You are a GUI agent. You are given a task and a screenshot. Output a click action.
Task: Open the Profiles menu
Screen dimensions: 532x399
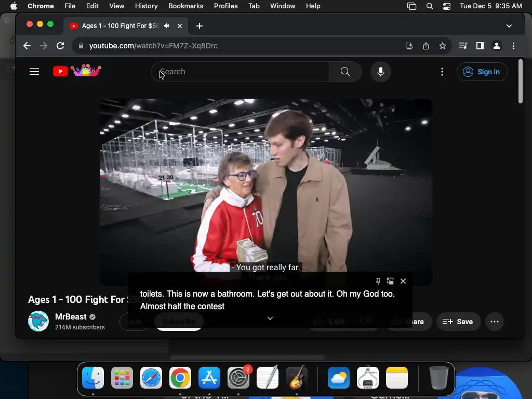225,6
